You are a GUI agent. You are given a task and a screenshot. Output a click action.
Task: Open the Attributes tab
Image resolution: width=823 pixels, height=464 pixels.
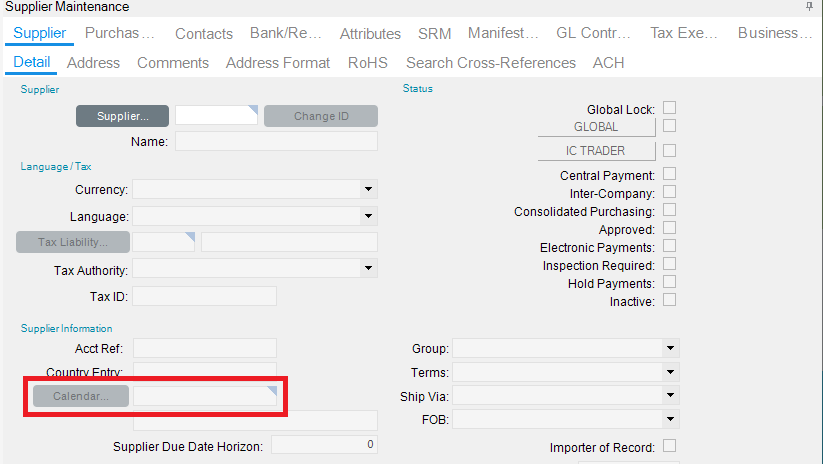click(370, 34)
